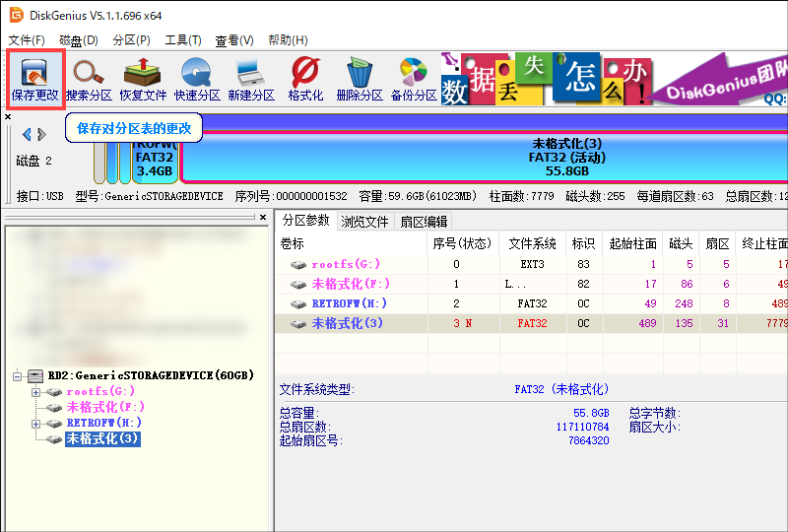Open the 文件(F) menu
The width and height of the screenshot is (788, 532).
[27, 40]
